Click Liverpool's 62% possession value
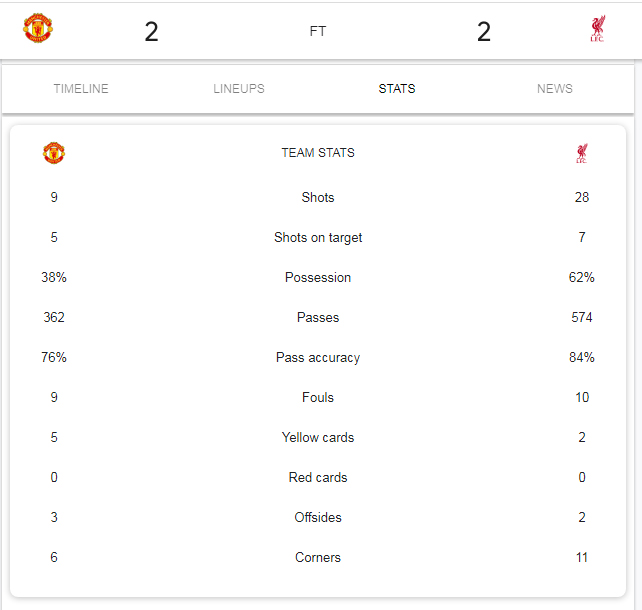 click(x=581, y=278)
